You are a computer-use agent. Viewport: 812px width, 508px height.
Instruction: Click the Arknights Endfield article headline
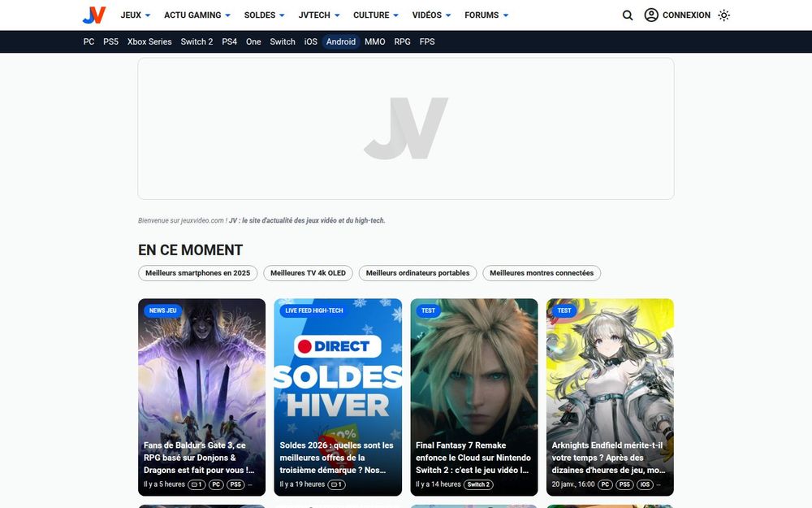[608, 458]
